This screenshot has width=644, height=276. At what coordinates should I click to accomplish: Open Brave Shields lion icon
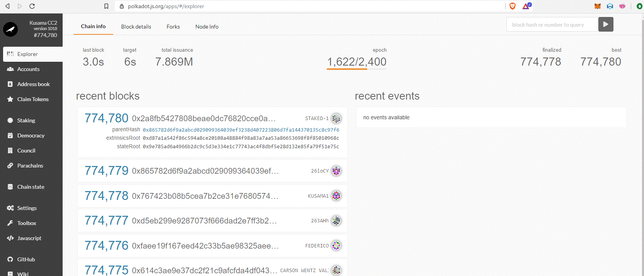pyautogui.click(x=513, y=6)
